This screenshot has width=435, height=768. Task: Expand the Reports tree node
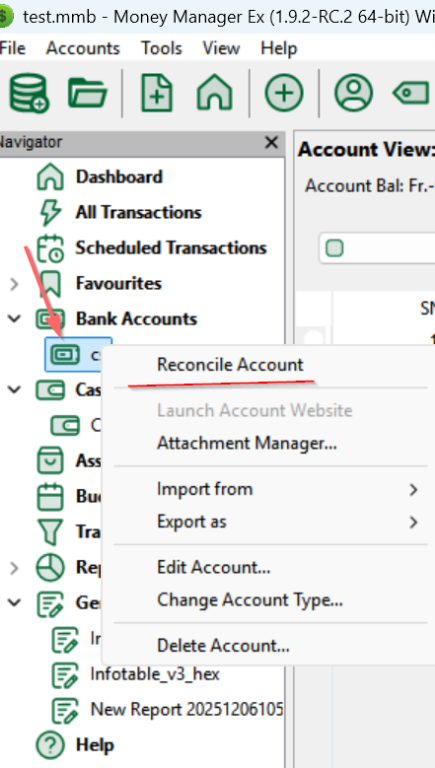14,568
